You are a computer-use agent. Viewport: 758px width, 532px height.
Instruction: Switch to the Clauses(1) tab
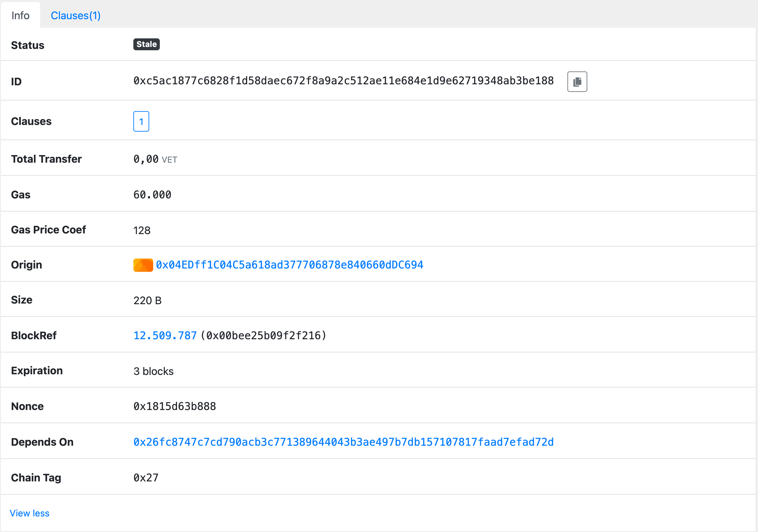coord(75,16)
